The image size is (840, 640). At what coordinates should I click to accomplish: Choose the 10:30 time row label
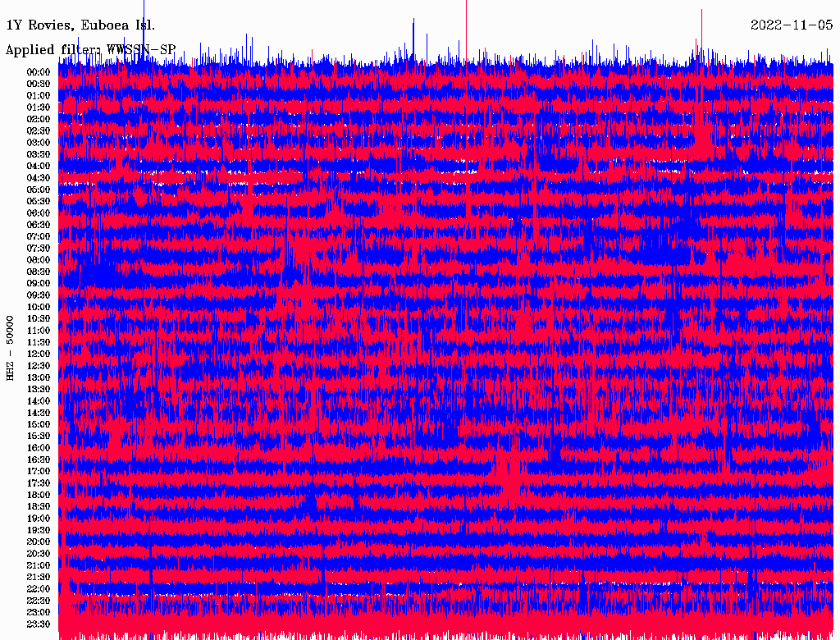click(x=39, y=318)
